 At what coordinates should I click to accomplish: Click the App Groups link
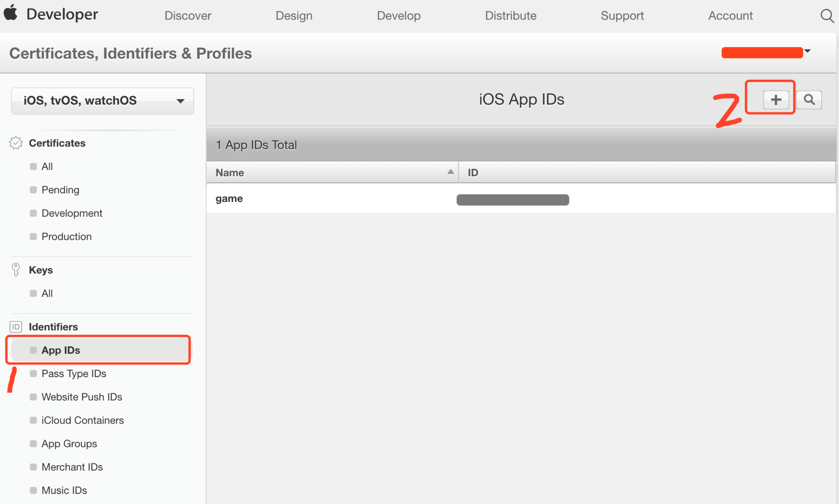[x=68, y=444]
